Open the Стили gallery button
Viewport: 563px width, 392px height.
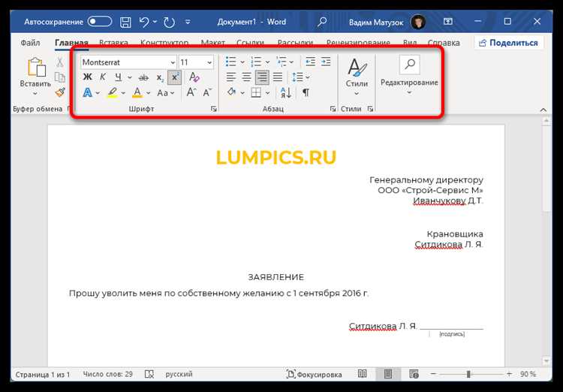pyautogui.click(x=357, y=77)
